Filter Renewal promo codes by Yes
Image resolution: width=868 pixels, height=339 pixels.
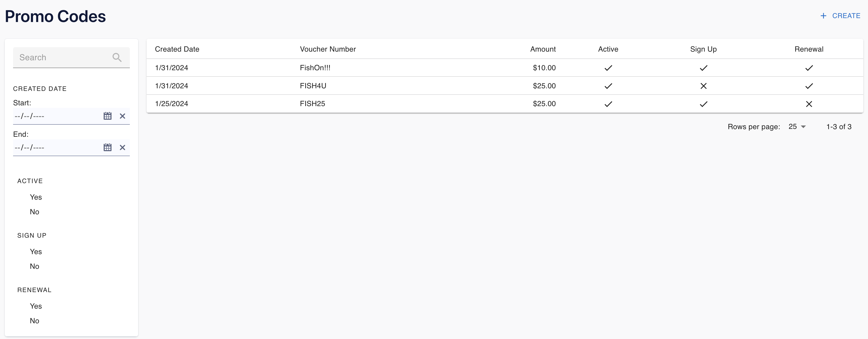36,306
